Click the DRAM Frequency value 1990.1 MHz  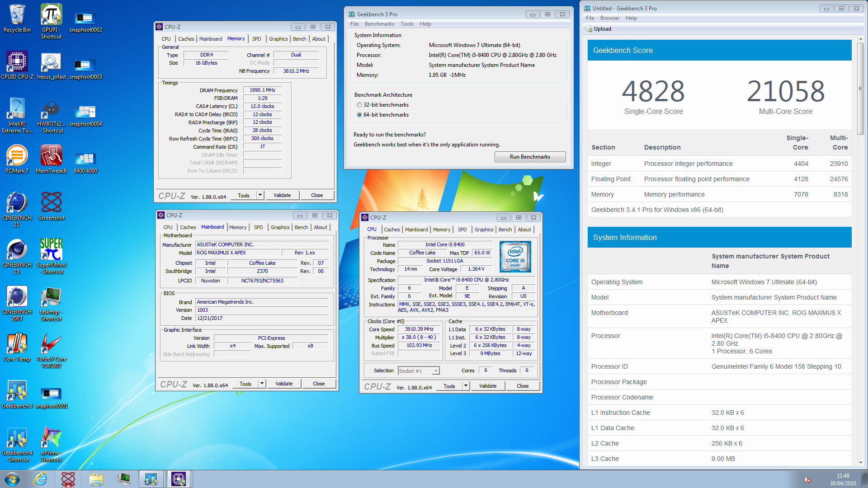pyautogui.click(x=262, y=90)
